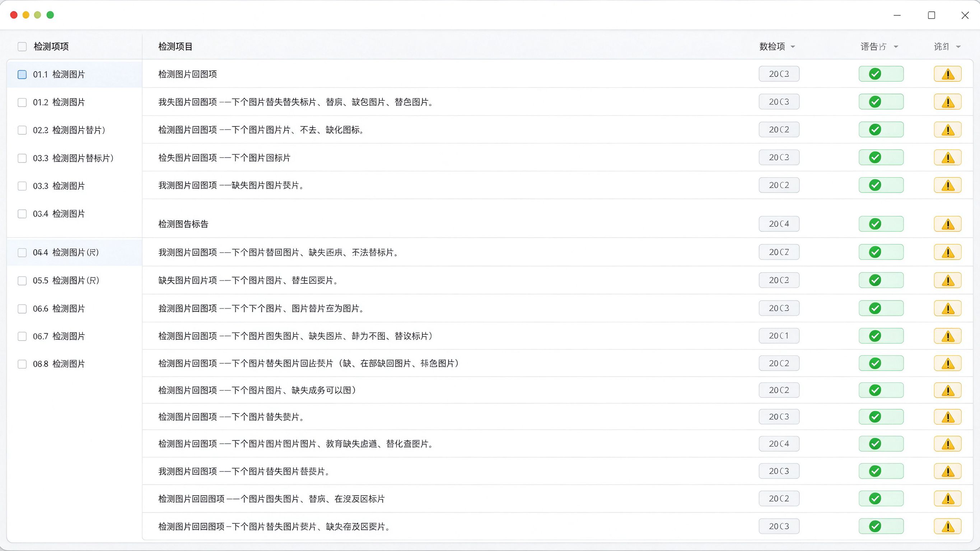Select sidebar item 03.3 检测图片替标片)
This screenshot has width=980, height=551.
click(x=74, y=158)
